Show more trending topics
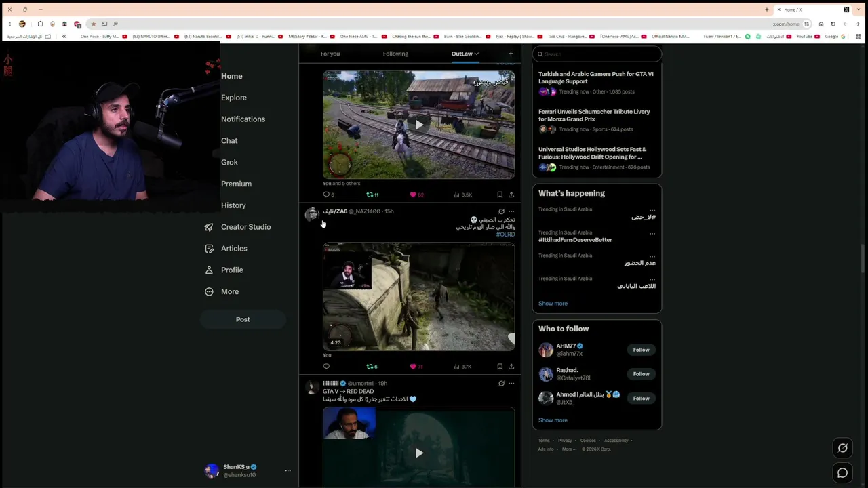The width and height of the screenshot is (868, 488). [x=553, y=304]
